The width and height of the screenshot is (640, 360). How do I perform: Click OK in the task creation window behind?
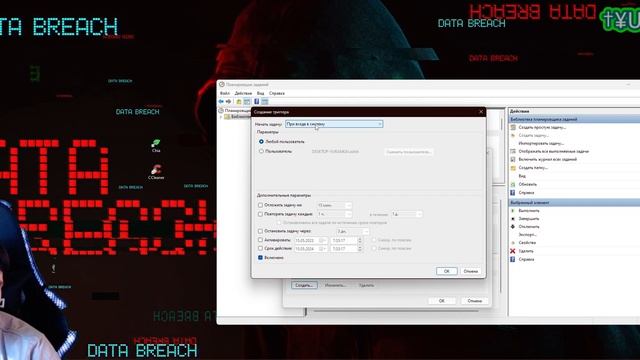tap(442, 301)
